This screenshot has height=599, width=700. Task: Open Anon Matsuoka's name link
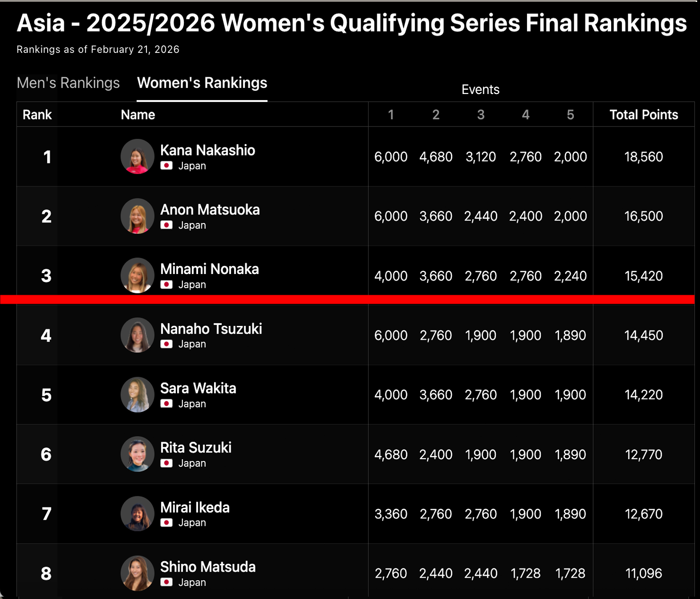click(x=210, y=210)
